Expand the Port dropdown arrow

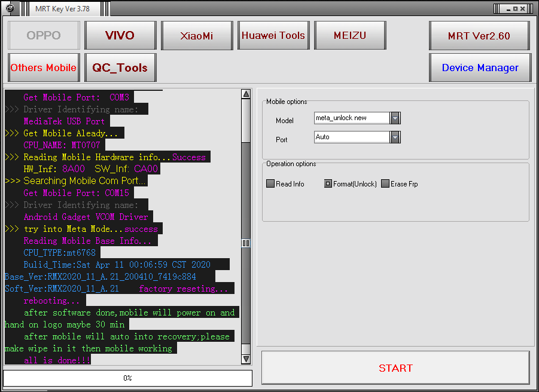[395, 137]
